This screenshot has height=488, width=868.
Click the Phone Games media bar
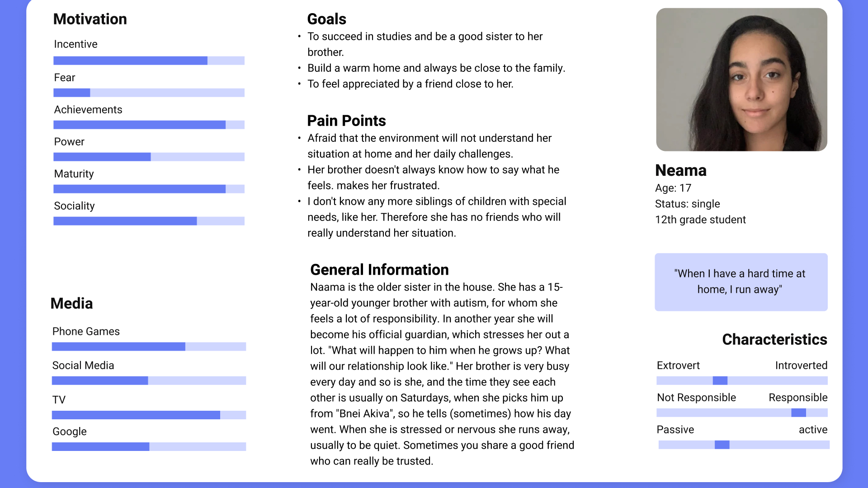pos(149,347)
